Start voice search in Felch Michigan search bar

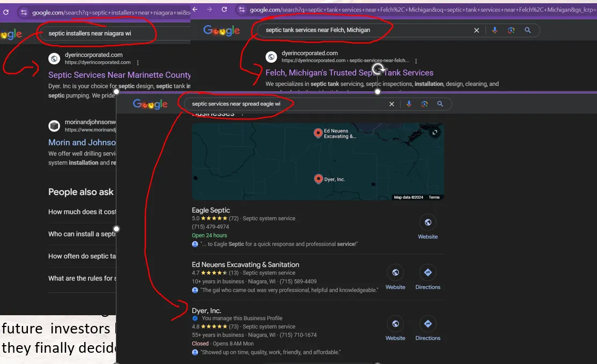(x=495, y=30)
